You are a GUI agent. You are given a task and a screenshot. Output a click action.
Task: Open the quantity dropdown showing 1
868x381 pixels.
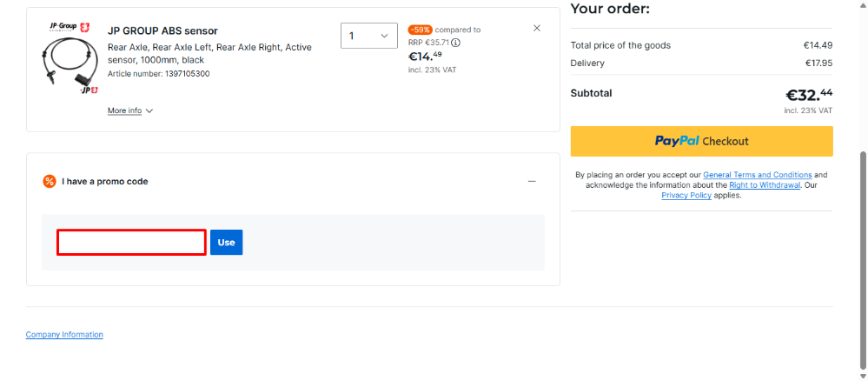click(369, 36)
